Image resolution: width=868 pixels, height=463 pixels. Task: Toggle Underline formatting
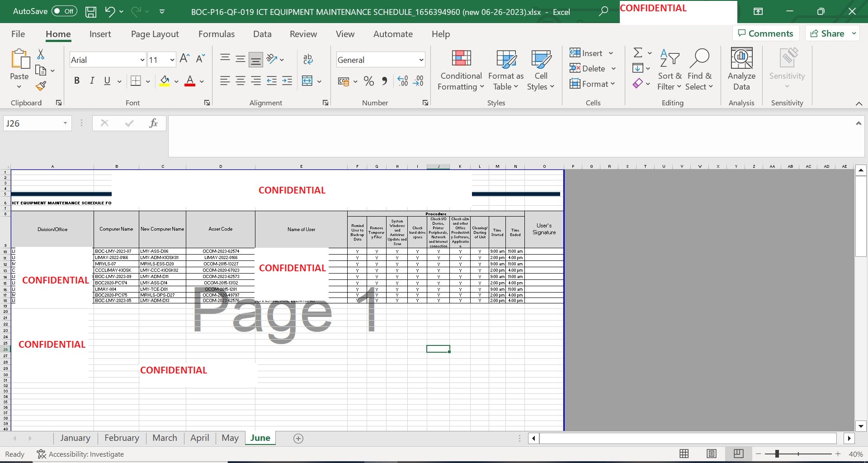[x=107, y=81]
